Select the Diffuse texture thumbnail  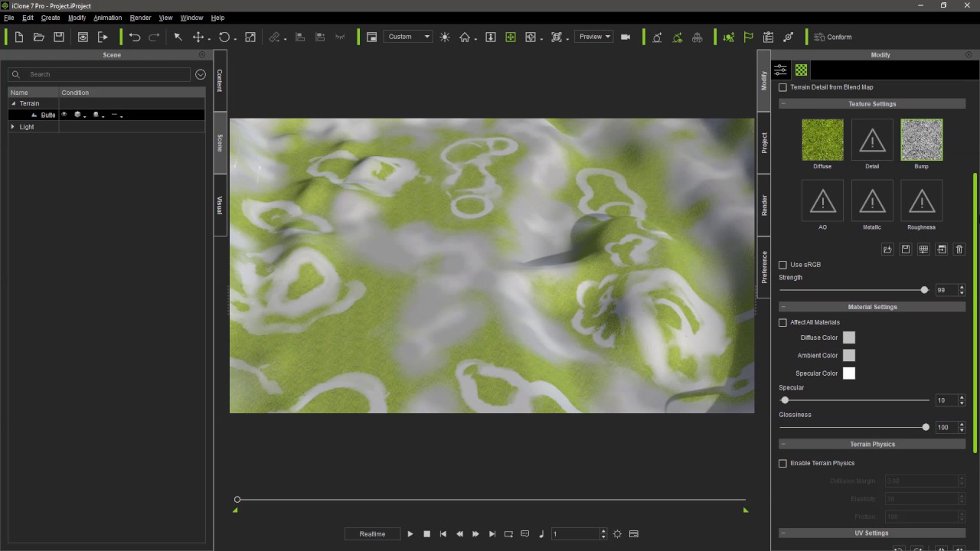click(x=822, y=139)
